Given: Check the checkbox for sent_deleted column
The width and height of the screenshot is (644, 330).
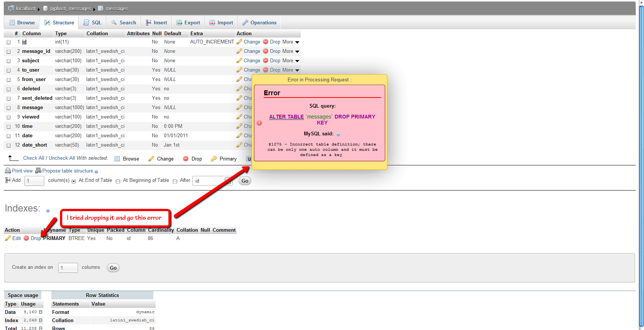Looking at the screenshot, I should [x=9, y=99].
